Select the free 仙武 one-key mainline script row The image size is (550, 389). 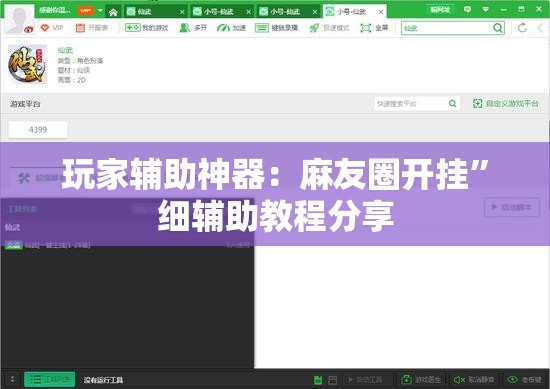[127, 245]
